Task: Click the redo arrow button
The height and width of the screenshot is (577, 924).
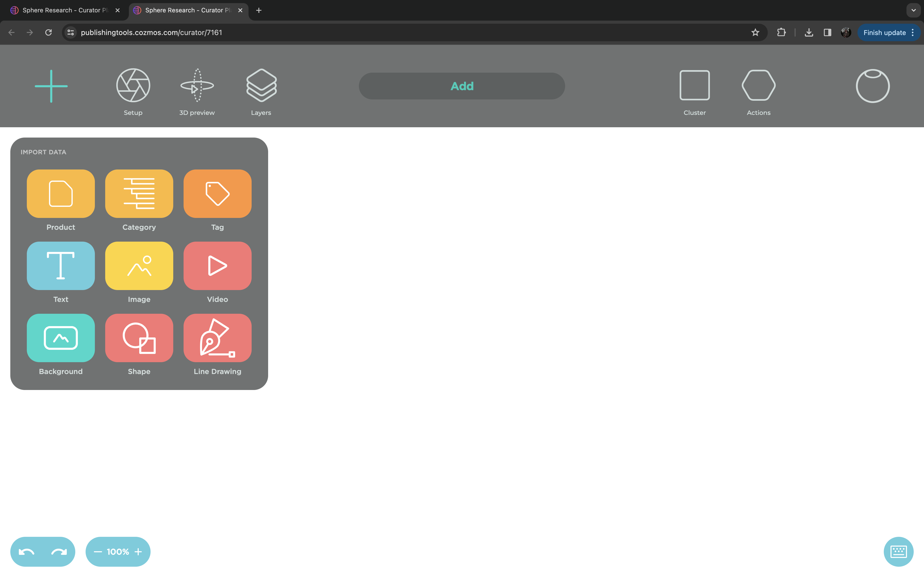Action: [x=59, y=552]
